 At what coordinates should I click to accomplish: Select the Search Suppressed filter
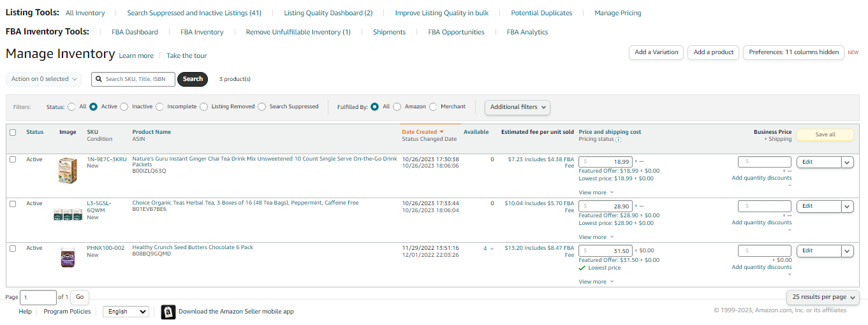coord(262,107)
